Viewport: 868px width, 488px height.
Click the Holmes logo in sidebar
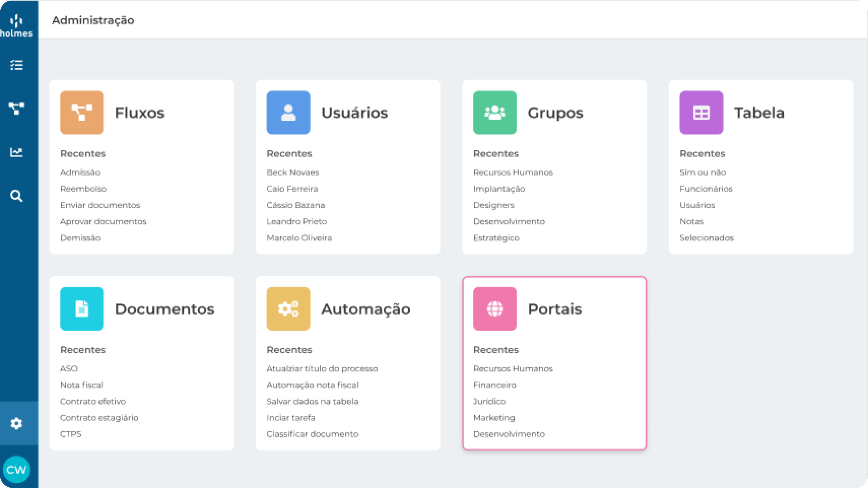(16, 25)
